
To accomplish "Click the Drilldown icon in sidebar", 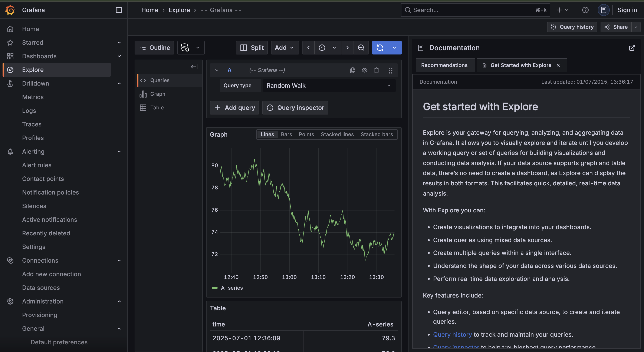I will 10,83.
